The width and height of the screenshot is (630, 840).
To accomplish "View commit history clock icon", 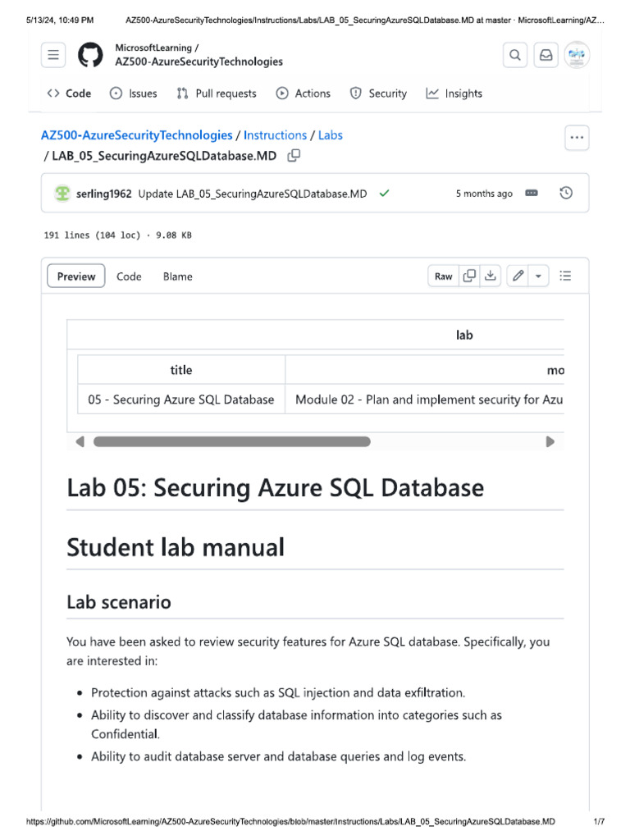I will point(566,194).
